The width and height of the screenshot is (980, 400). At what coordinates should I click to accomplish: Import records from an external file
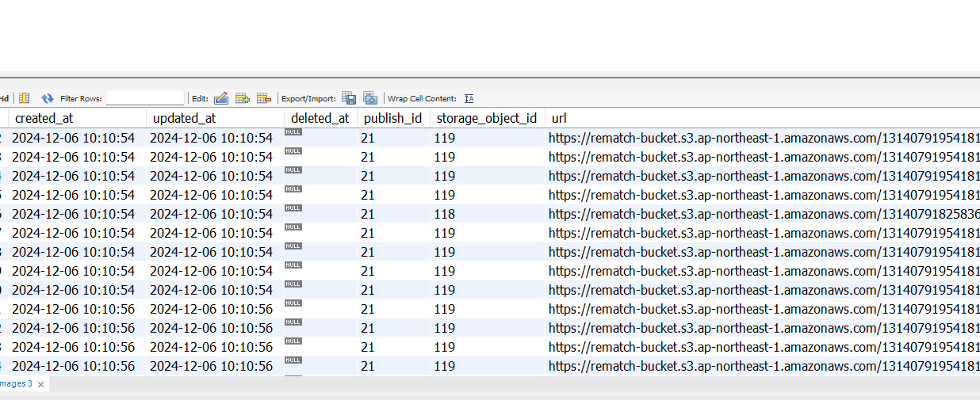point(370,98)
